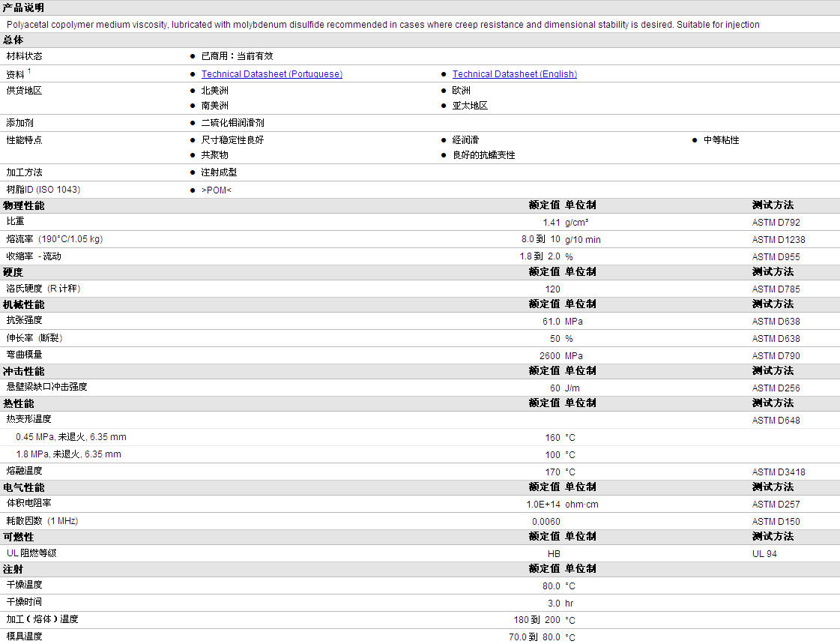840x644 pixels.
Task: Click the '已商用：当前有效' status value
Action: [x=237, y=55]
